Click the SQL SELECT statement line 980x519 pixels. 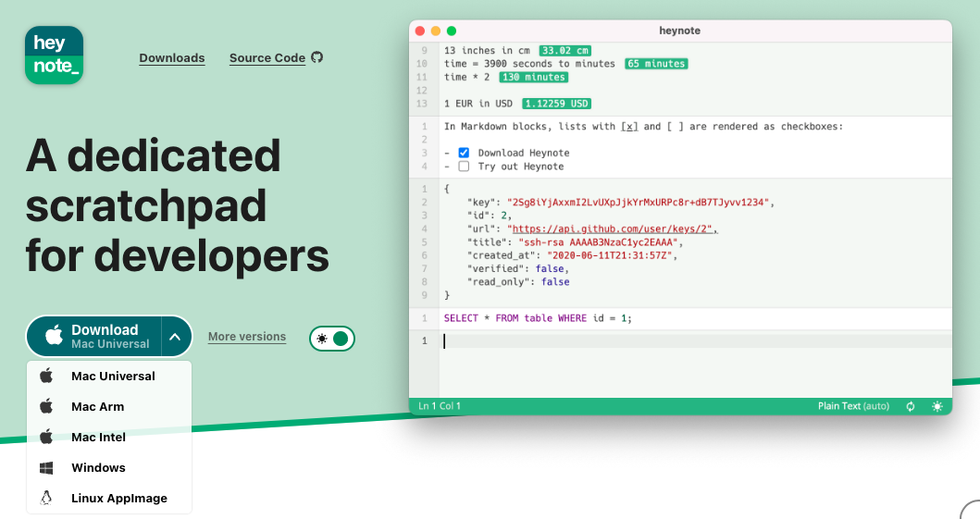[538, 318]
